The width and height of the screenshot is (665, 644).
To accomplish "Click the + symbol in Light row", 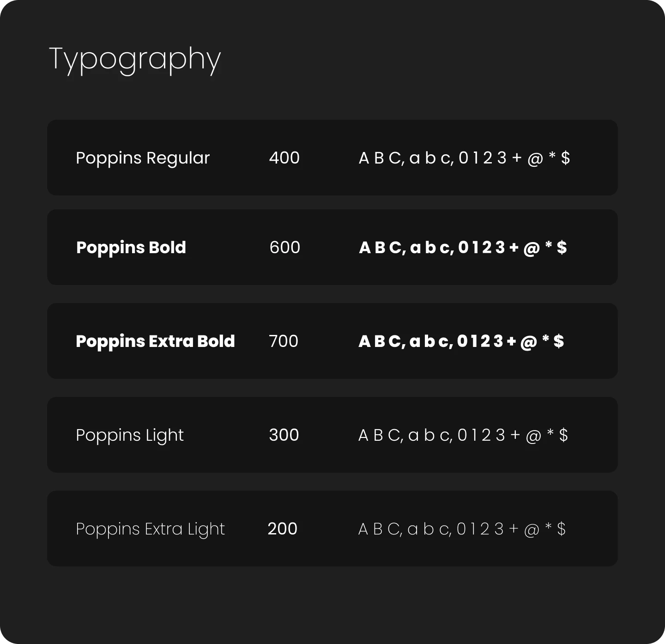I will [x=515, y=435].
